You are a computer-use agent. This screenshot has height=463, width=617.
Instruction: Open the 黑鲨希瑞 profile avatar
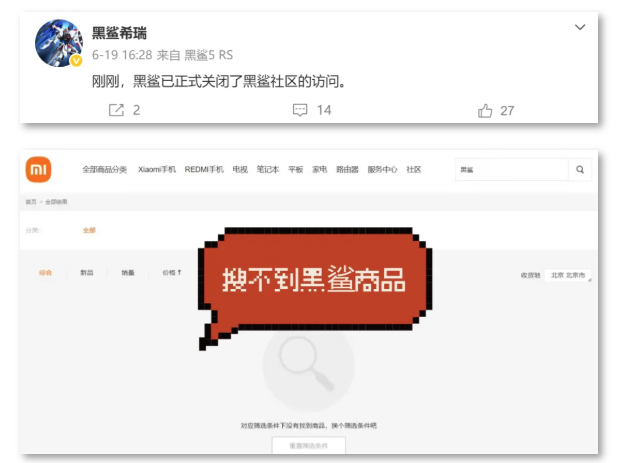[59, 43]
